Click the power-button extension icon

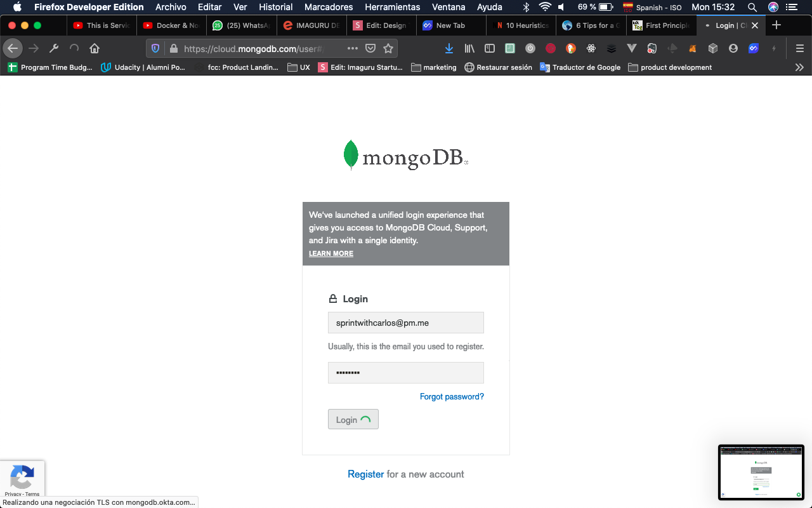pyautogui.click(x=530, y=48)
